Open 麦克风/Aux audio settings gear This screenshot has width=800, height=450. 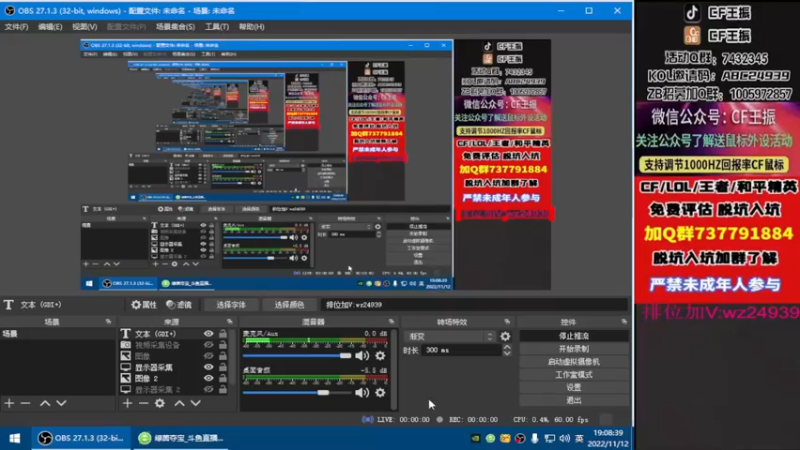pos(380,356)
